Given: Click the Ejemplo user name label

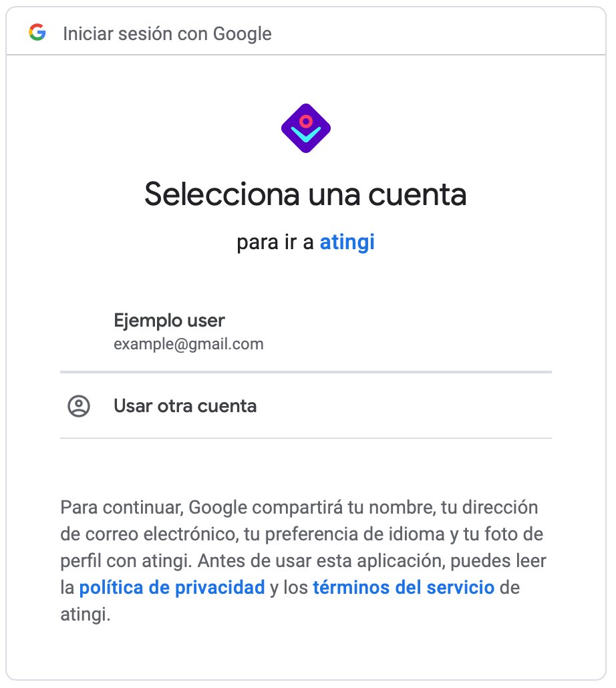Looking at the screenshot, I should 169,321.
